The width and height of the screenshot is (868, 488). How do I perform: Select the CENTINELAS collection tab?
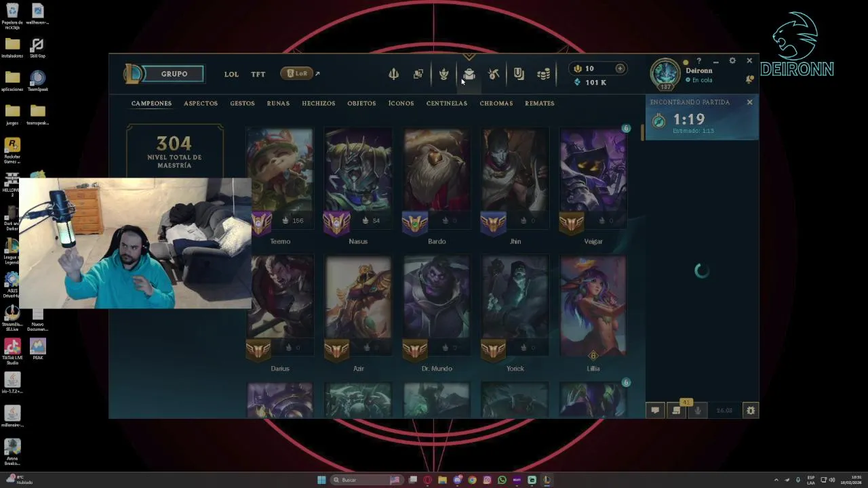pos(447,103)
